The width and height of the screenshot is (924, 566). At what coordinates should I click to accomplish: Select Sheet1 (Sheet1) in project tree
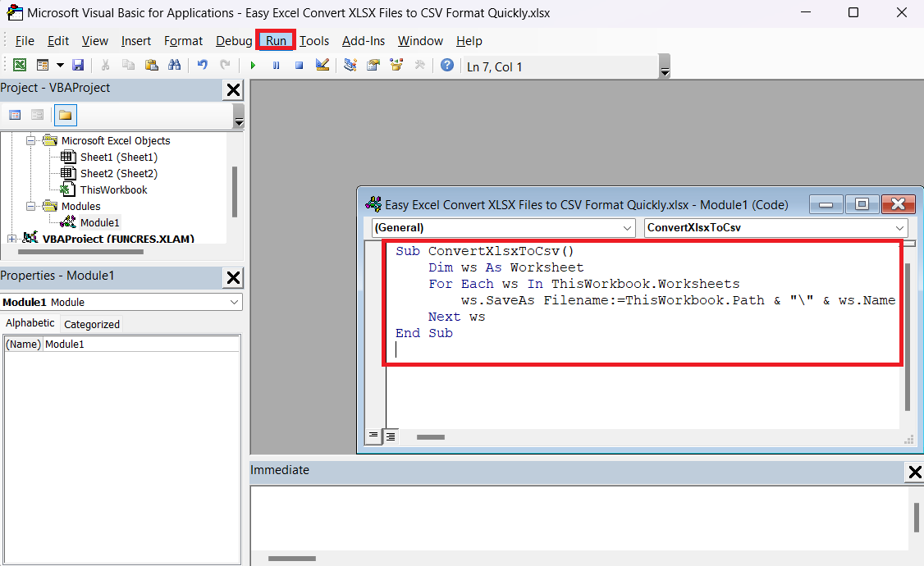tap(118, 157)
